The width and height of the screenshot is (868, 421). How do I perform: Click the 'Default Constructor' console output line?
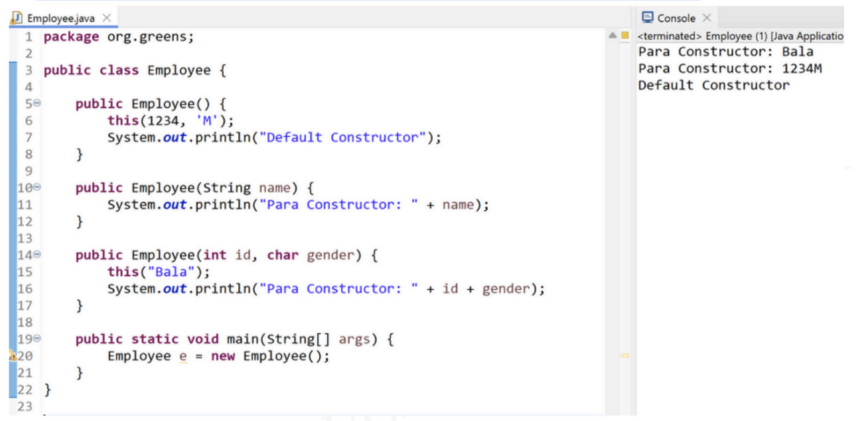(713, 85)
